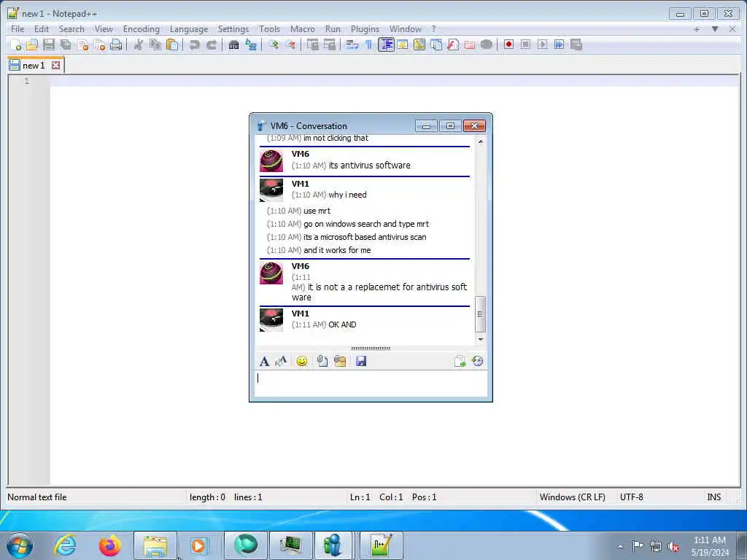Click the conversation scrollbar down arrow
747x560 pixels.
click(480, 340)
